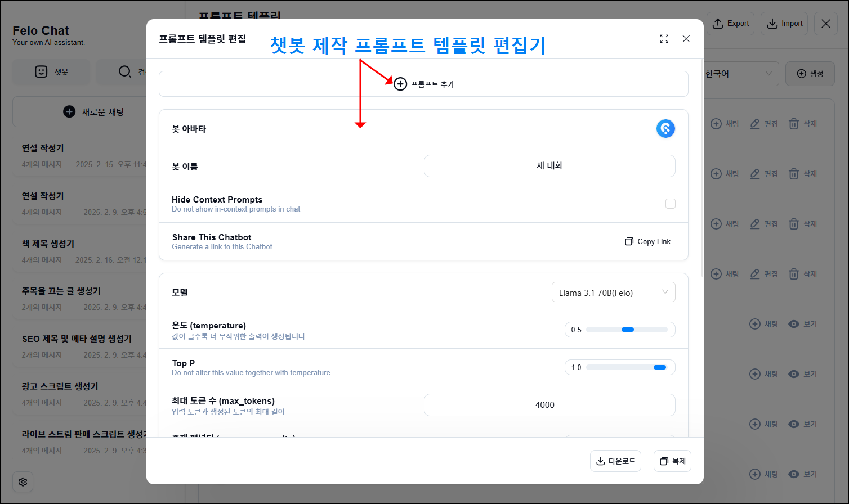Click the 최대 토큰 수 input field
Viewport: 849px width, 504px height.
click(x=549, y=405)
